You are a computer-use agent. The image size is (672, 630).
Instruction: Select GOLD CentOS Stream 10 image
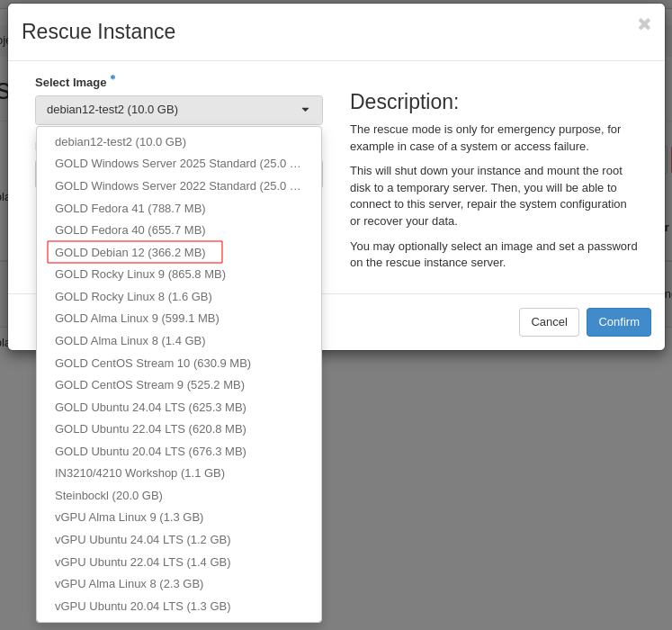click(179, 364)
